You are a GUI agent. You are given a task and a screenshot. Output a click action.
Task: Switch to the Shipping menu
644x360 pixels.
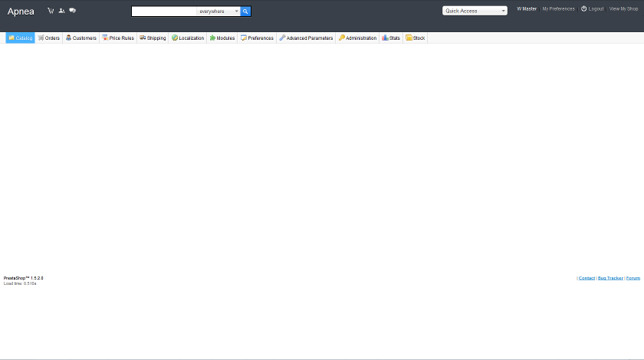point(153,38)
